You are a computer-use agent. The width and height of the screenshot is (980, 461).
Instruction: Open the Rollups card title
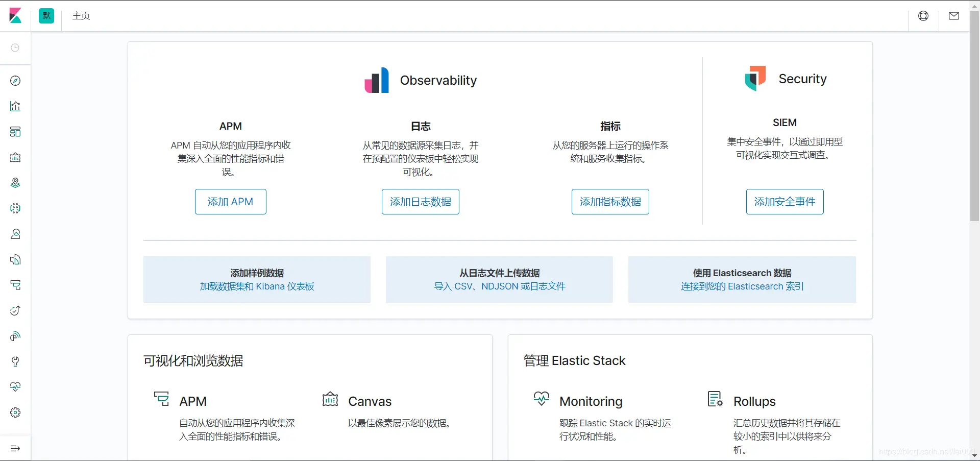[x=754, y=401]
